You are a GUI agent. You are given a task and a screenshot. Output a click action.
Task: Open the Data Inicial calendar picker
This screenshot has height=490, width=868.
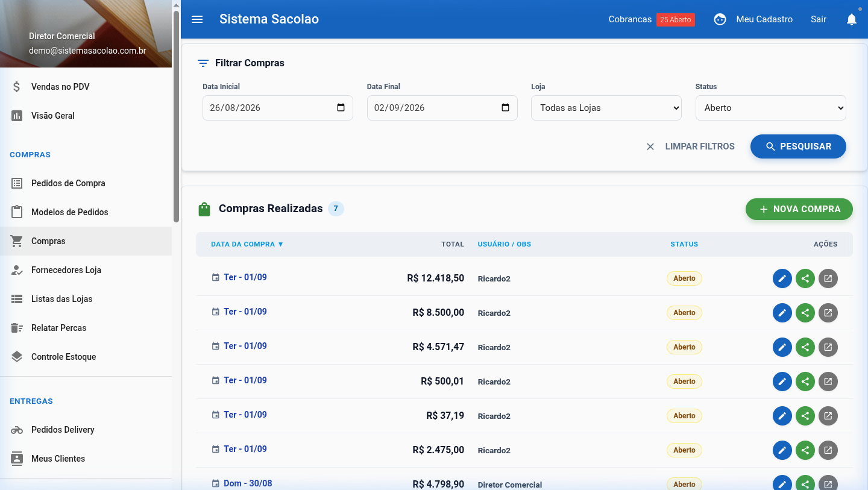click(341, 108)
